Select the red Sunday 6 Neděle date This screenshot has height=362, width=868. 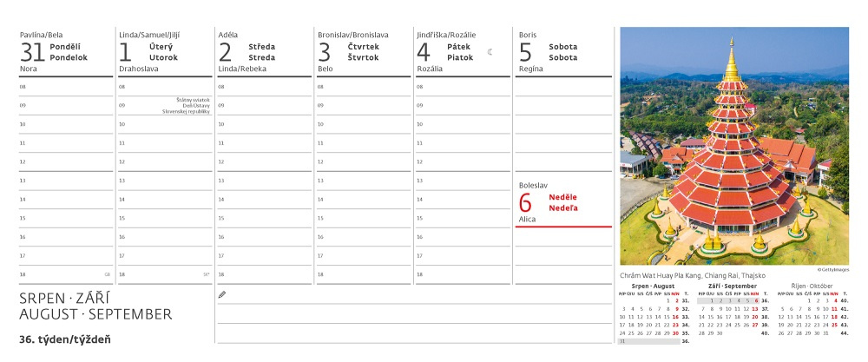click(x=549, y=202)
